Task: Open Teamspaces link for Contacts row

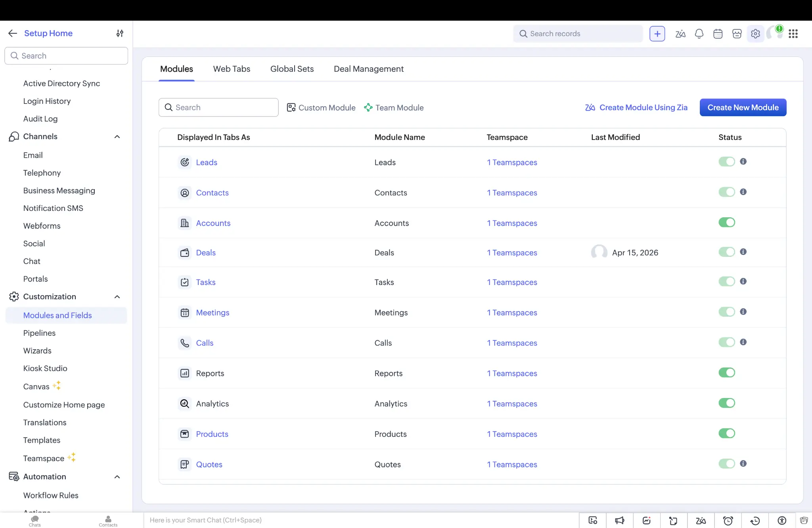Action: (512, 193)
